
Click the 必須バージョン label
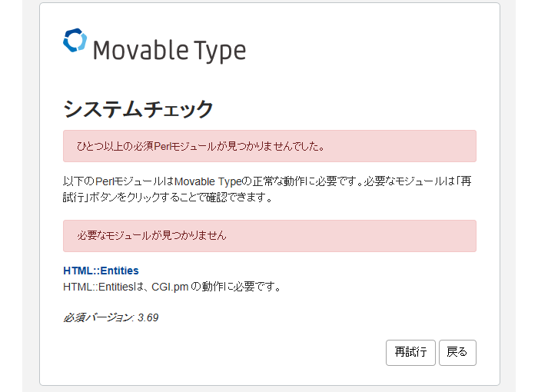pyautogui.click(x=98, y=317)
